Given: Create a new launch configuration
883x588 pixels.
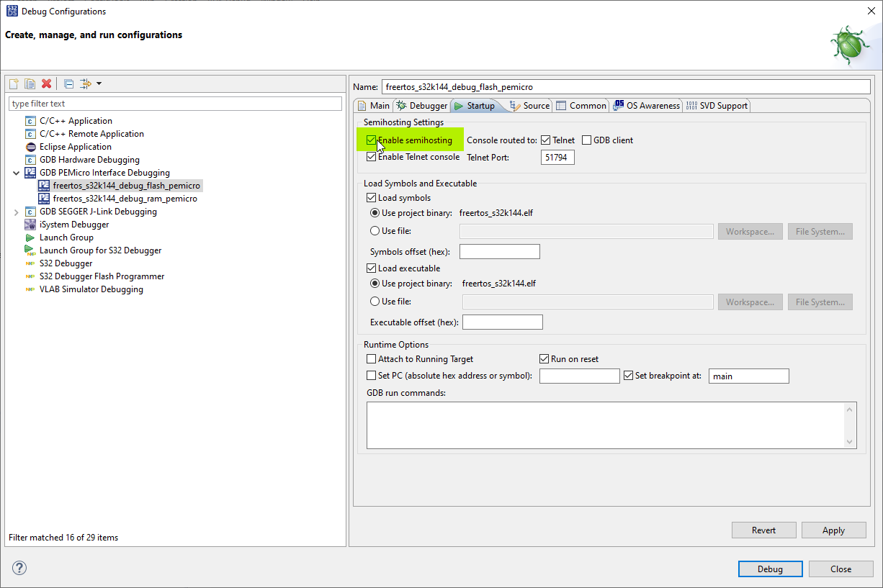Looking at the screenshot, I should [x=13, y=83].
